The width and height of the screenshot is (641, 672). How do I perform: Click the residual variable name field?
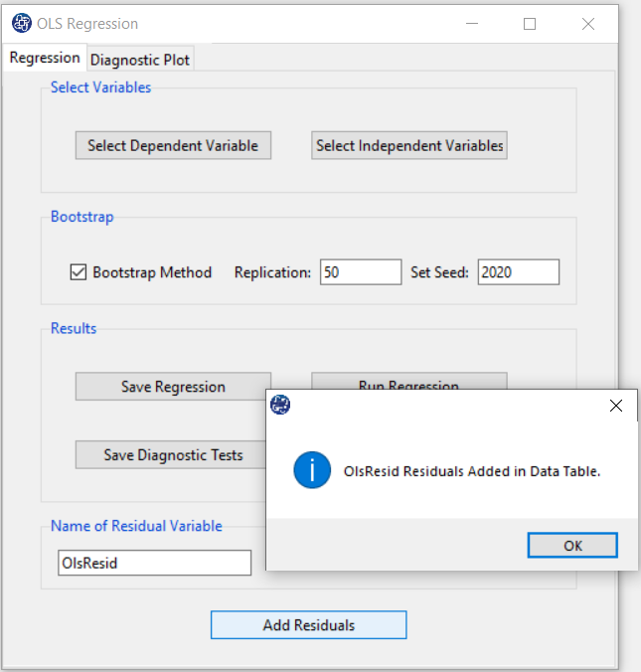tap(154, 563)
